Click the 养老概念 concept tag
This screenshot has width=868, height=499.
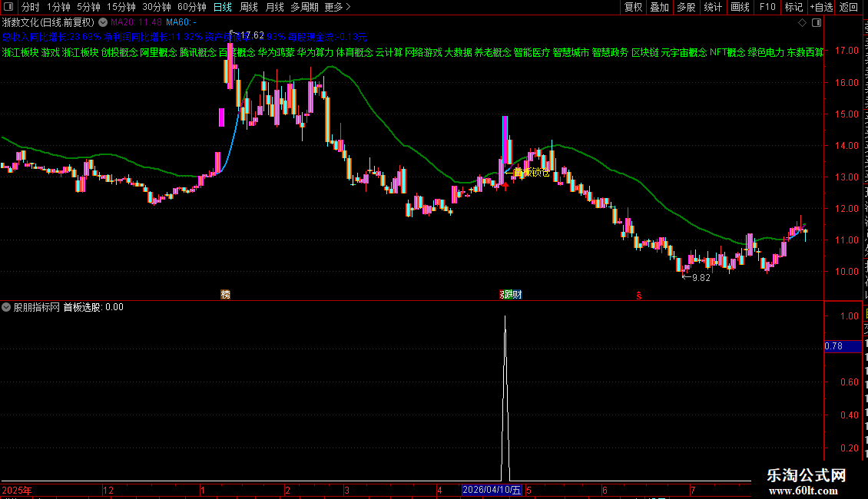(x=492, y=52)
